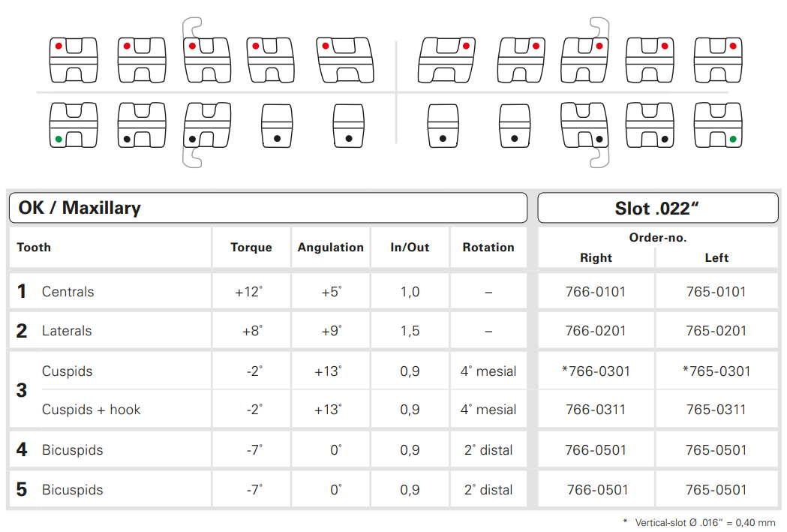Click the Torque column header

pyautogui.click(x=251, y=248)
